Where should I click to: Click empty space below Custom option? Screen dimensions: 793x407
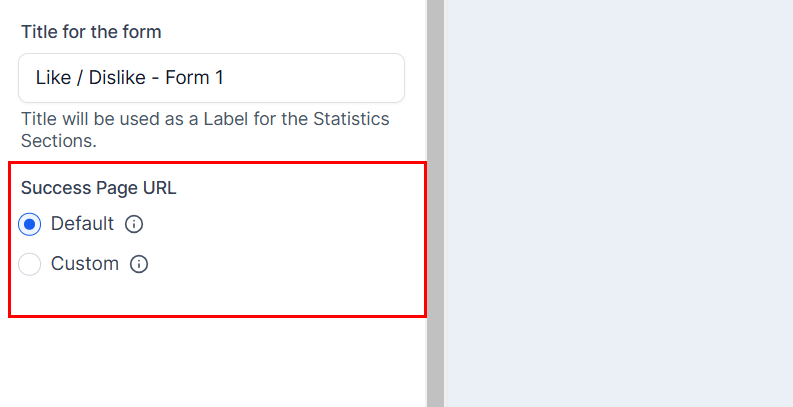(x=200, y=298)
